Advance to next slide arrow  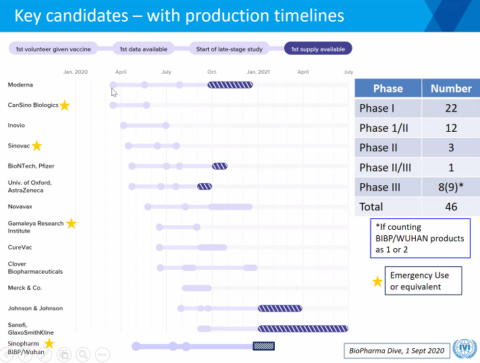tap(25, 354)
